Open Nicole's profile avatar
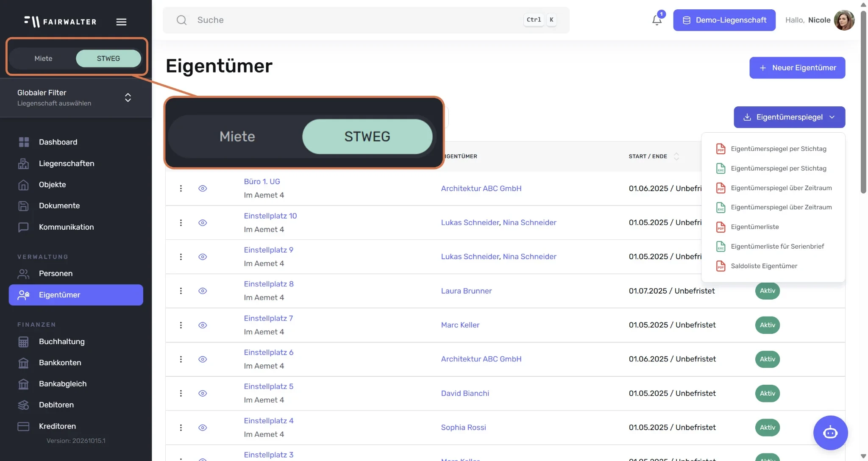868x461 pixels. pyautogui.click(x=844, y=20)
